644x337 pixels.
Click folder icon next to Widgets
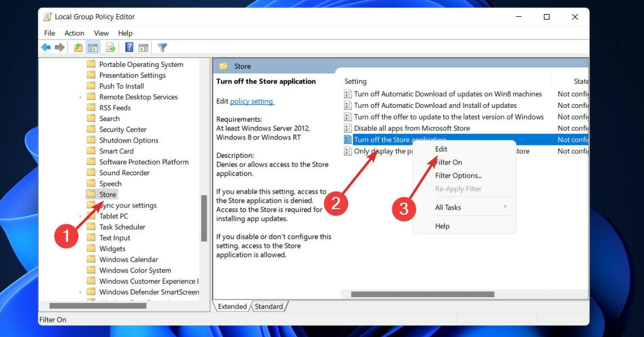pyautogui.click(x=91, y=248)
